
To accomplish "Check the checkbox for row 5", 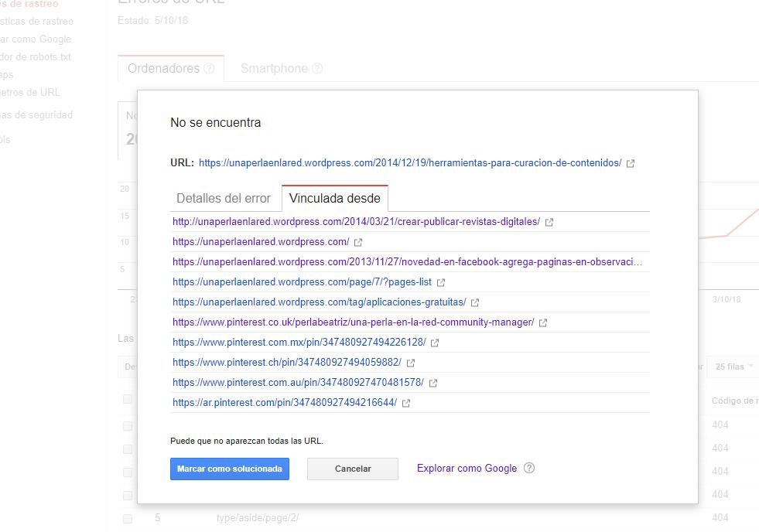I will tap(128, 518).
